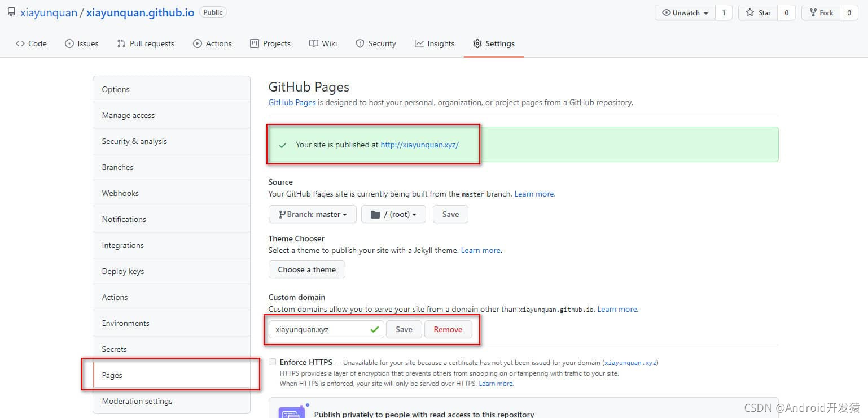Screen dimensions: 868x418
Task: Click Learn more link in Source section
Action: click(534, 194)
